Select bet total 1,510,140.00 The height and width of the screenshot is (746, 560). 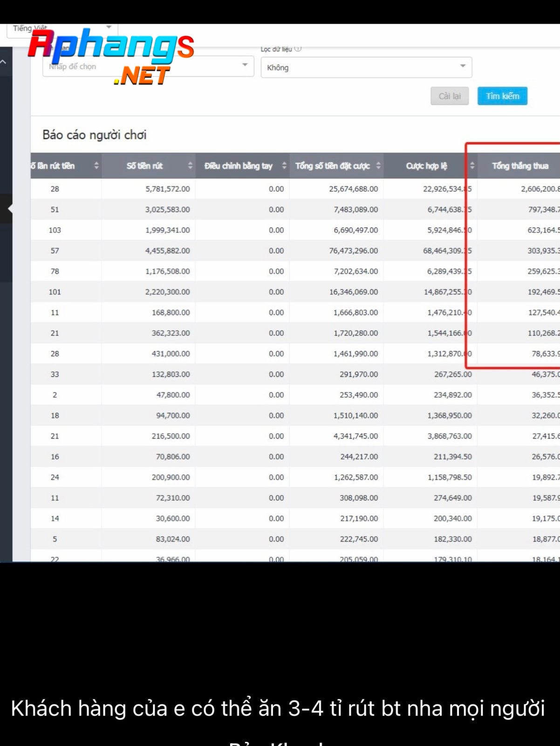coord(355,415)
